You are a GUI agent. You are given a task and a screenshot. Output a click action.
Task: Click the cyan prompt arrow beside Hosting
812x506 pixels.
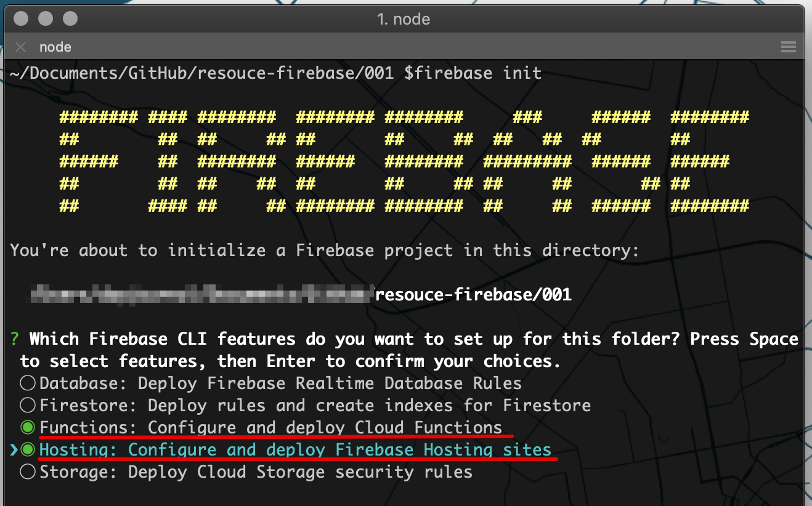pos(14,451)
